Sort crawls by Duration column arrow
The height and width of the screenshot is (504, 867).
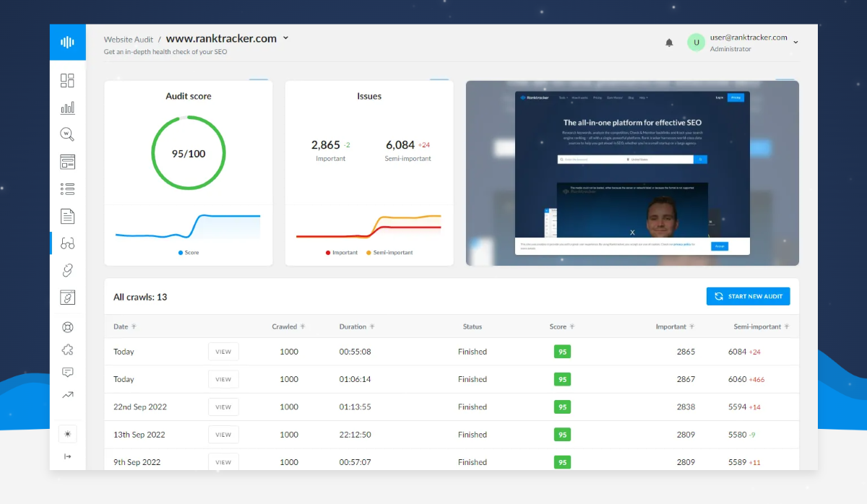point(372,327)
